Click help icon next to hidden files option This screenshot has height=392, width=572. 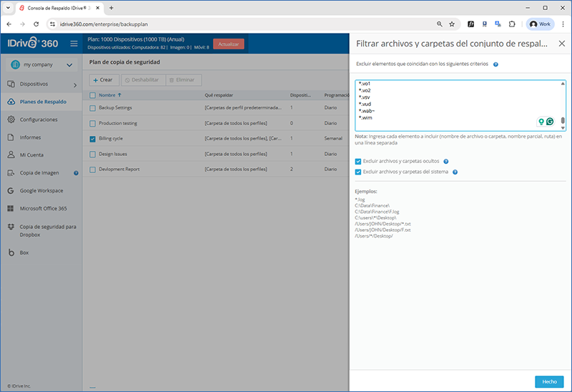tap(446, 162)
